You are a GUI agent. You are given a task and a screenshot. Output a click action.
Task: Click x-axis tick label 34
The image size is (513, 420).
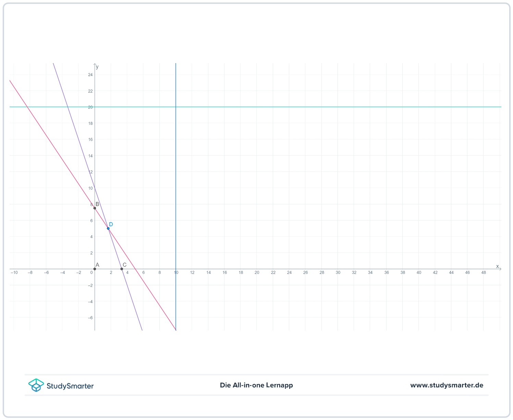[x=370, y=273]
